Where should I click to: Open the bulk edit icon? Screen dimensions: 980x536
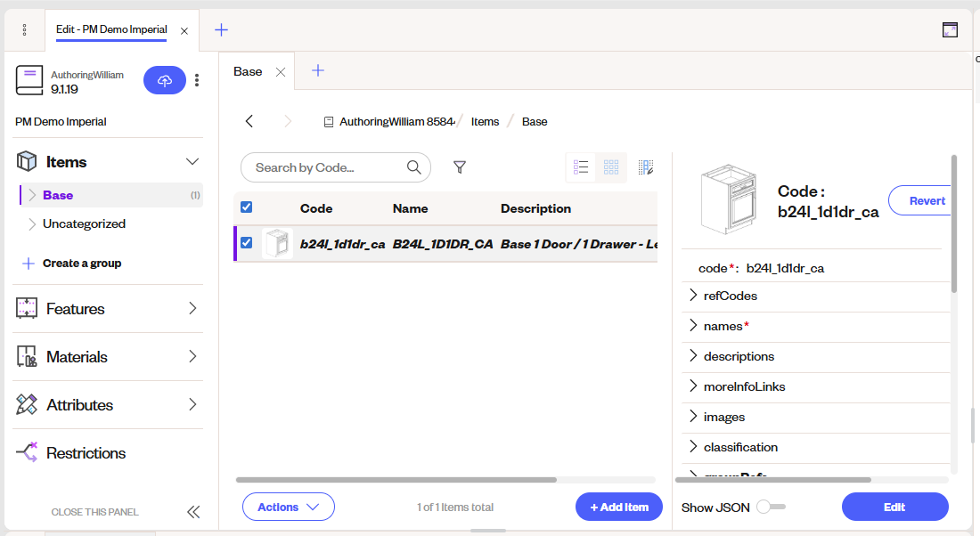(646, 167)
